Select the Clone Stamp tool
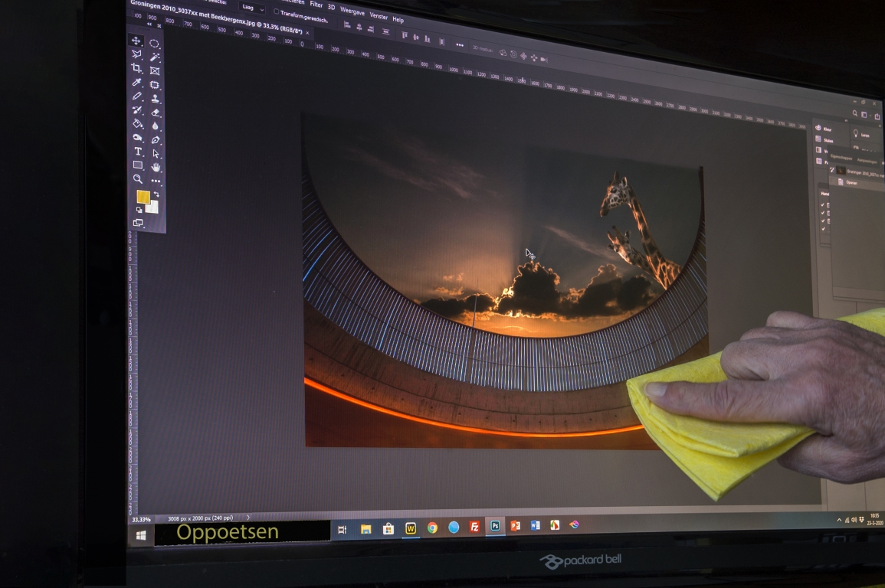Screen dimensions: 885x588 tap(156, 99)
